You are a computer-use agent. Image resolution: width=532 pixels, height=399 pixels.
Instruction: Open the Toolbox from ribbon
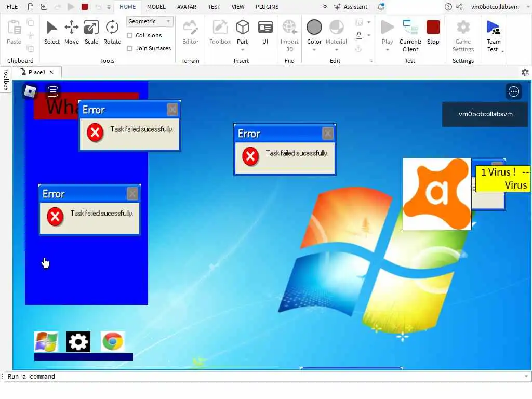[220, 33]
